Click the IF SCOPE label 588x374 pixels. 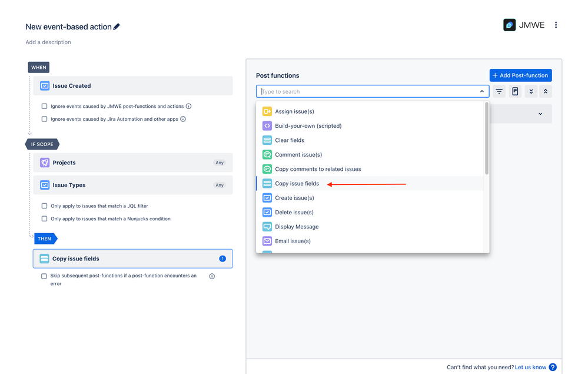click(x=42, y=144)
